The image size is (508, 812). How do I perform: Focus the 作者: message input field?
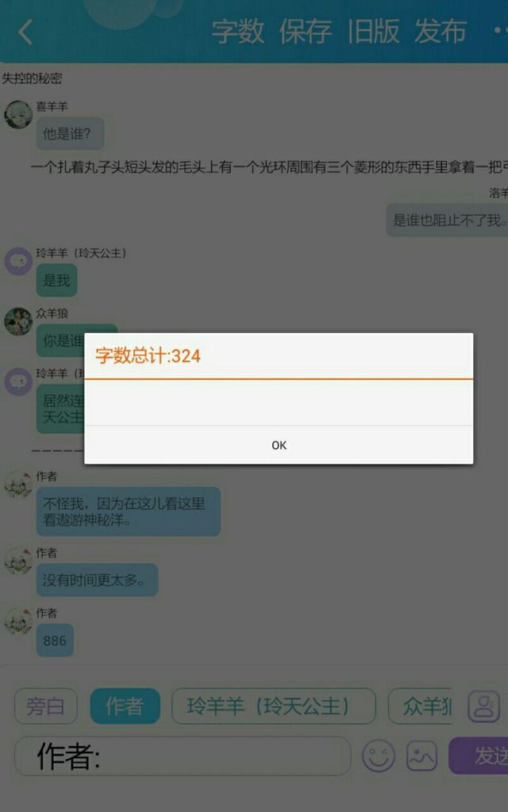[x=183, y=756]
